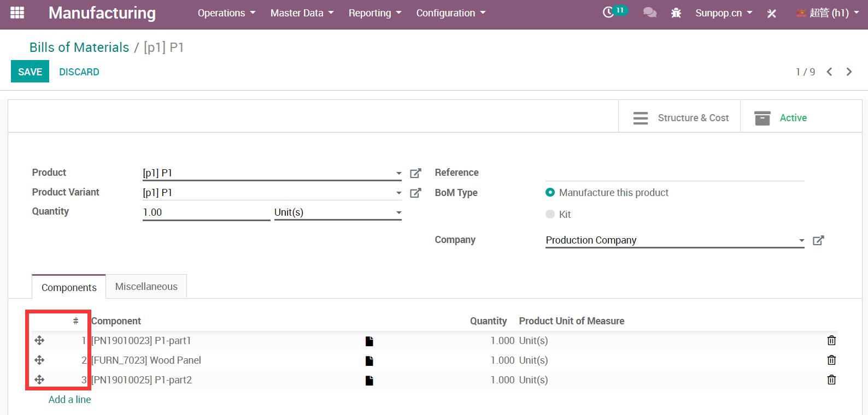Open the Configuration menu
This screenshot has width=868, height=415.
pyautogui.click(x=450, y=13)
